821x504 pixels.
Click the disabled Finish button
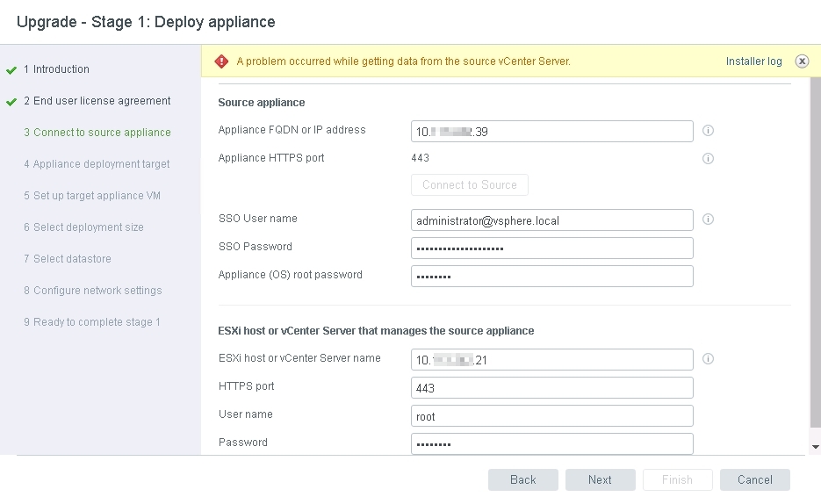pyautogui.click(x=678, y=480)
